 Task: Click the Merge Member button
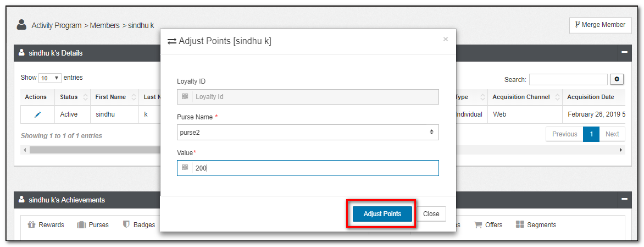pos(599,25)
